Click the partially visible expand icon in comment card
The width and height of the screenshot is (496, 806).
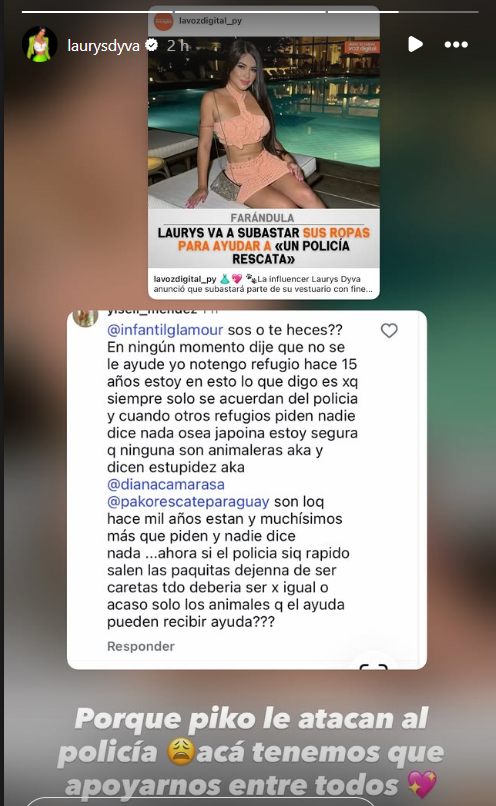pos(373,667)
